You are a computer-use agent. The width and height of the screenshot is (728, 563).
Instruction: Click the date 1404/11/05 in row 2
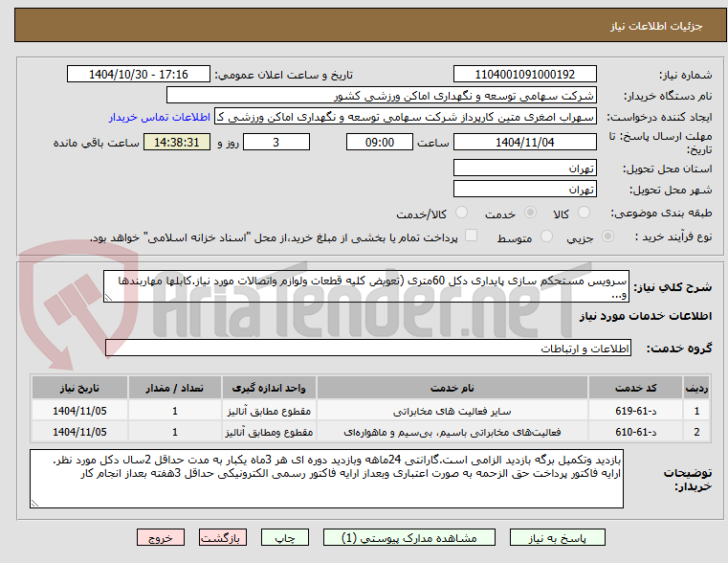[79, 432]
